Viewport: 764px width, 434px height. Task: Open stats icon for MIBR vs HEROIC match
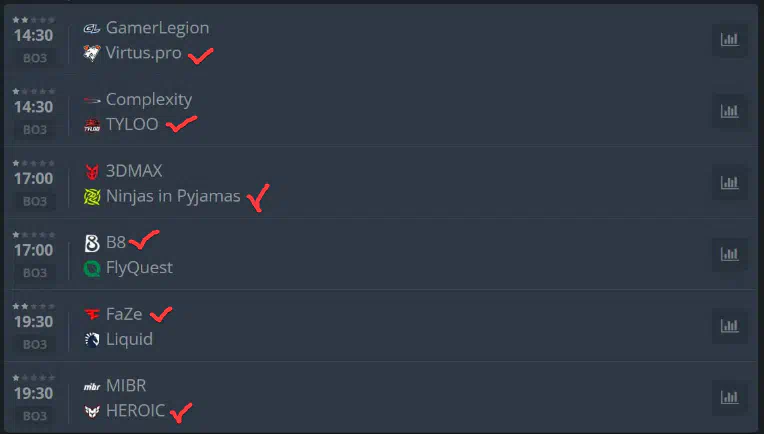click(x=729, y=397)
